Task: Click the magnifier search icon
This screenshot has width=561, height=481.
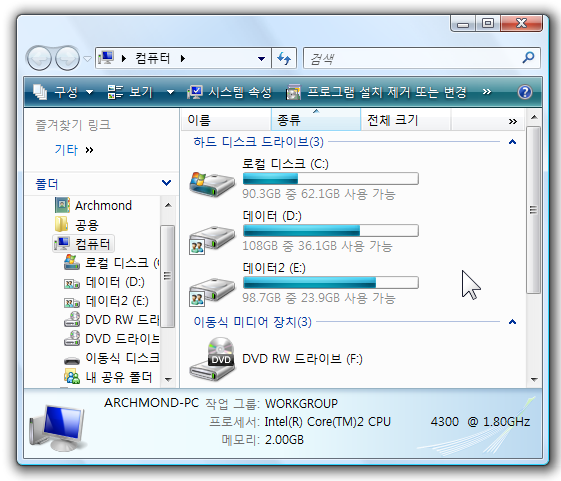Action: tap(528, 57)
